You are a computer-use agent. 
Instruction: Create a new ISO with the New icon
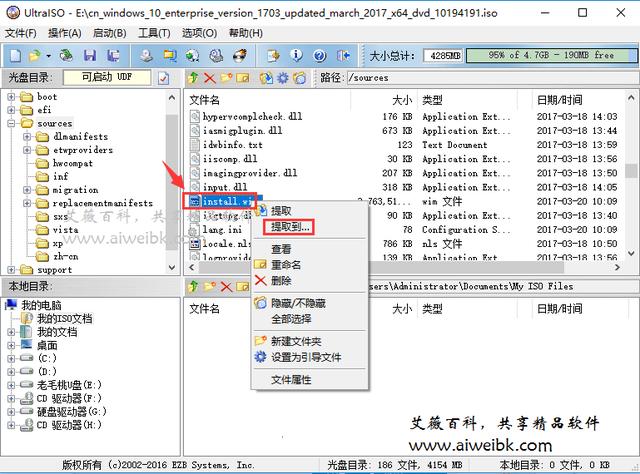[15, 56]
